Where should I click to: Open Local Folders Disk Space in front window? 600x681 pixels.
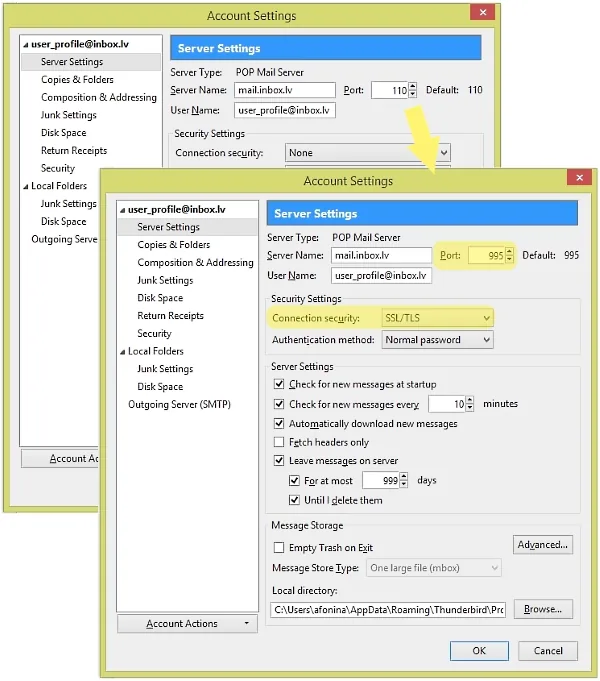point(160,387)
